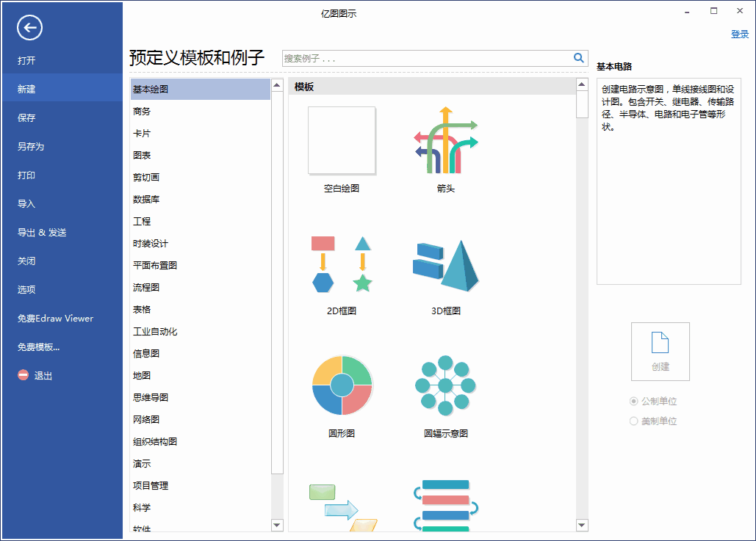Select 图表 category
The width and height of the screenshot is (756, 541).
pyautogui.click(x=200, y=155)
